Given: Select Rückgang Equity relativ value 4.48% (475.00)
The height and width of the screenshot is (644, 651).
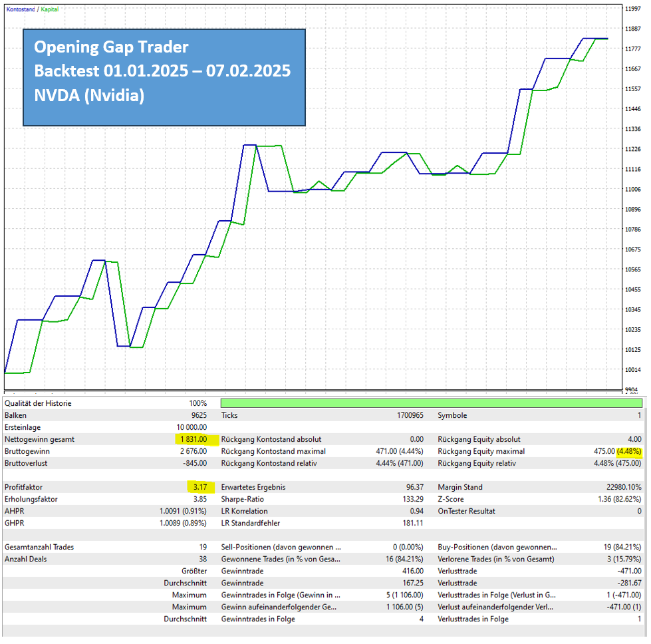Looking at the screenshot, I should pyautogui.click(x=617, y=464).
